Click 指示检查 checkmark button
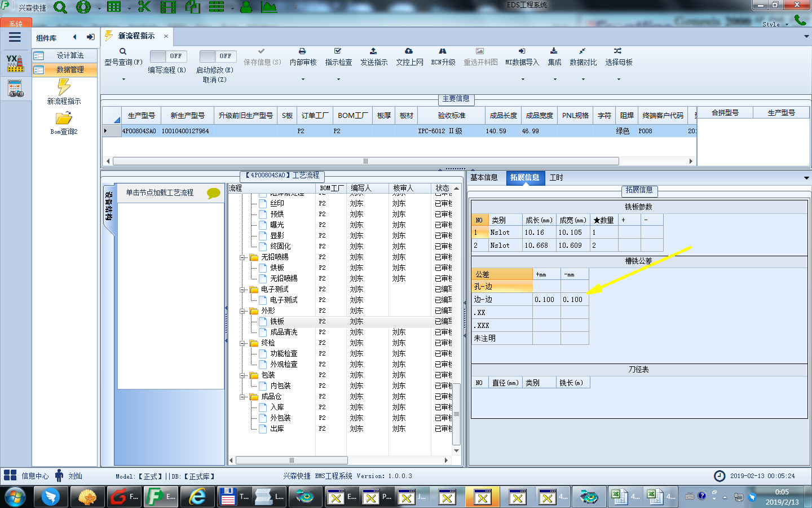Image resolution: width=812 pixels, height=508 pixels. [338, 57]
